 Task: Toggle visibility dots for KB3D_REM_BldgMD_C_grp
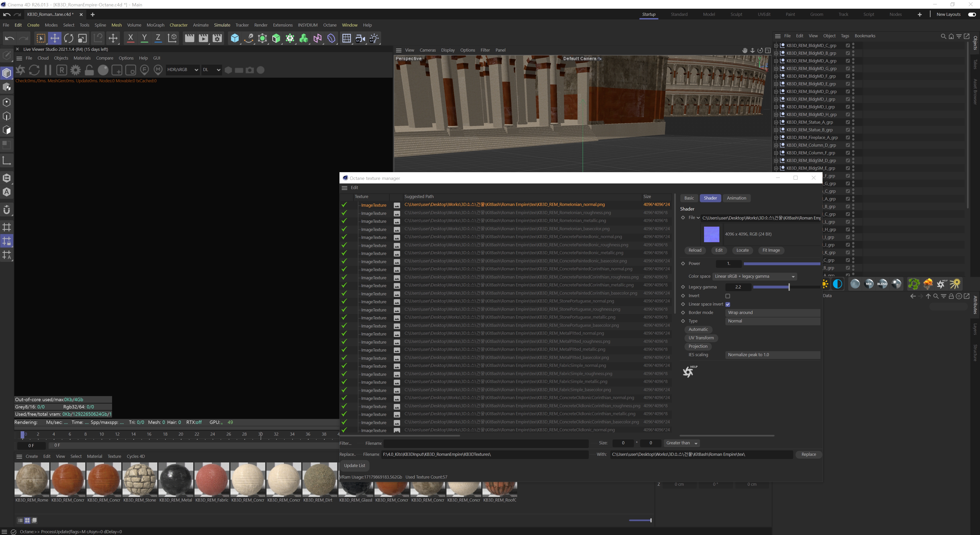pos(853,46)
